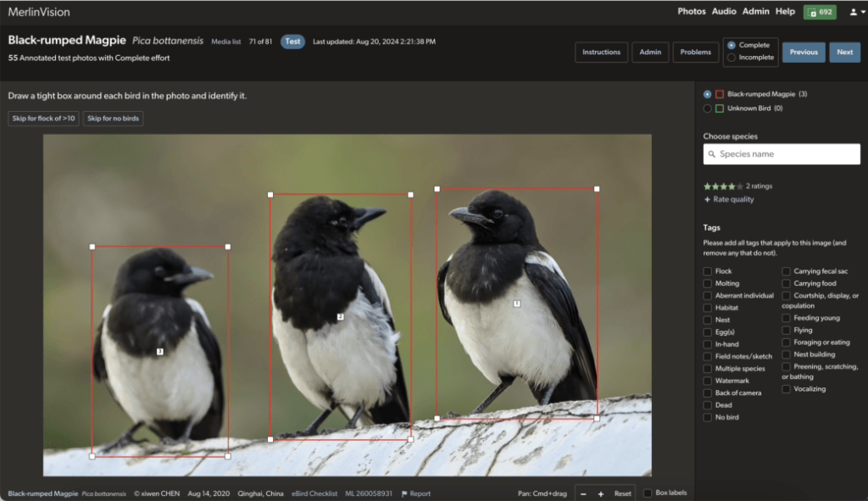Zoom in using the plus icon

click(600, 493)
